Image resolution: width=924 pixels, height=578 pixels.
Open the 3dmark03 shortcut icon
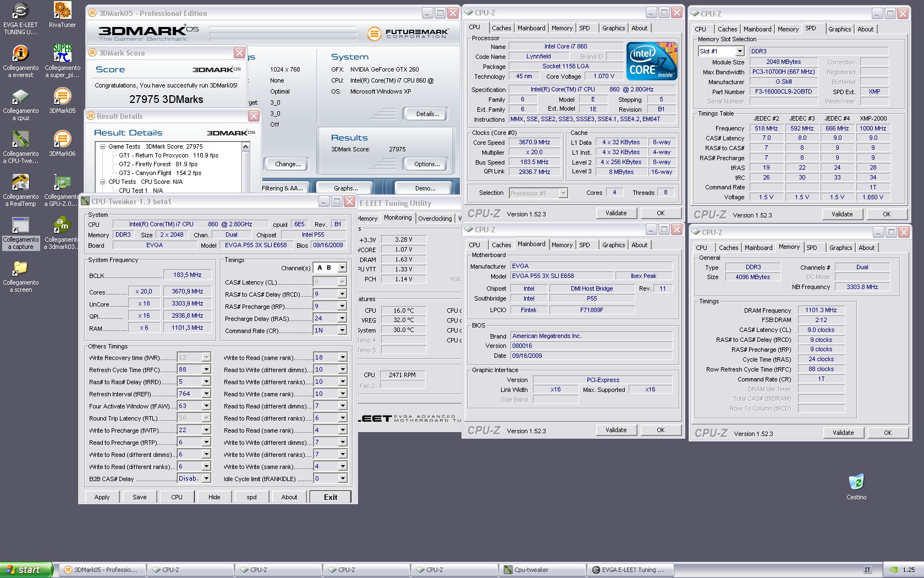point(62,233)
